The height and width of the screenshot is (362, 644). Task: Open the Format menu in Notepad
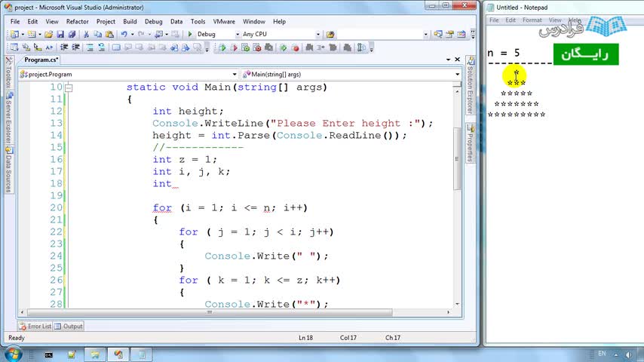[532, 20]
